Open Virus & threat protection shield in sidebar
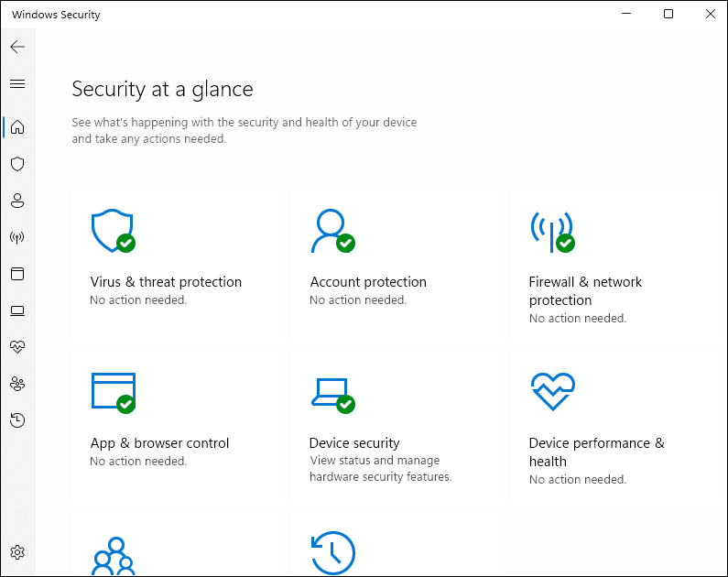The height and width of the screenshot is (577, 728). [17, 164]
